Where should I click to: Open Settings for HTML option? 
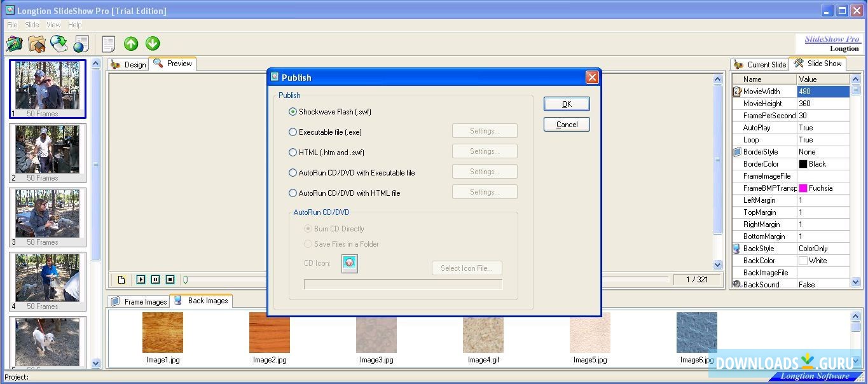pos(485,151)
